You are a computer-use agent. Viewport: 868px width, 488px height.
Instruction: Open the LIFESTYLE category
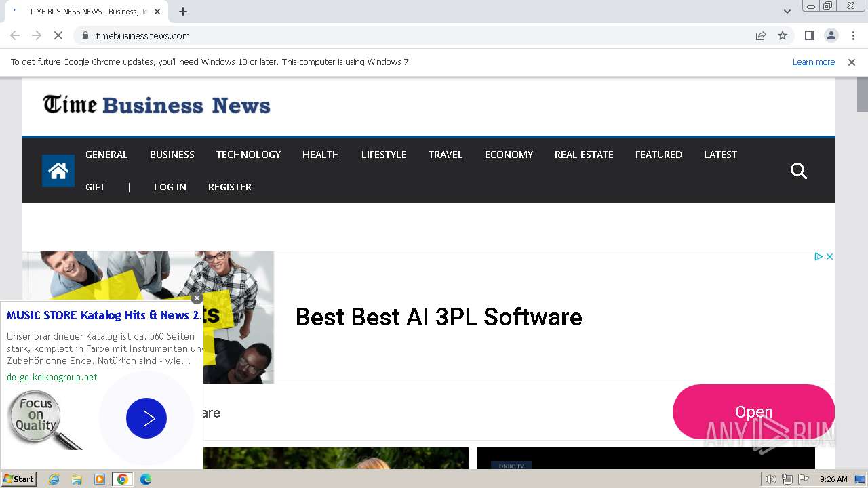click(384, 155)
